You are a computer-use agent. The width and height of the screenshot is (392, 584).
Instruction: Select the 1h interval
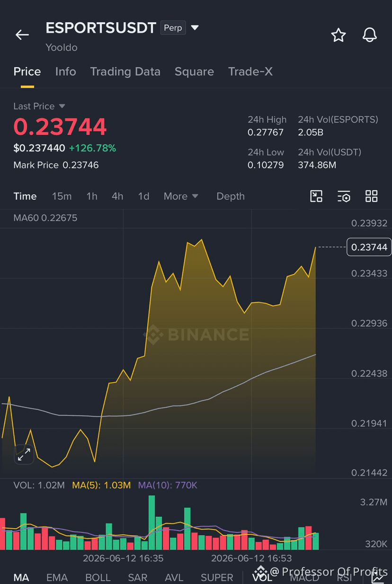click(x=92, y=196)
